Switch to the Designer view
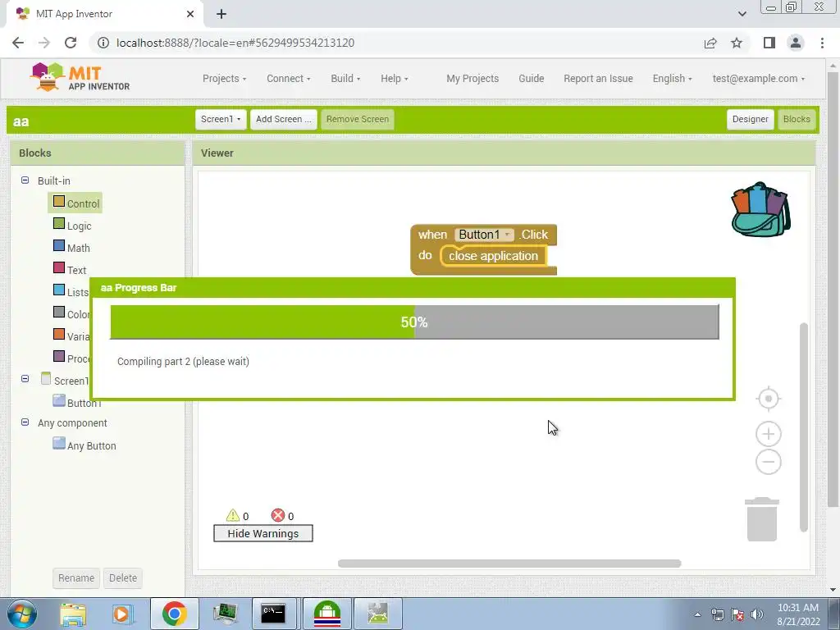This screenshot has height=630, width=840. 750,119
